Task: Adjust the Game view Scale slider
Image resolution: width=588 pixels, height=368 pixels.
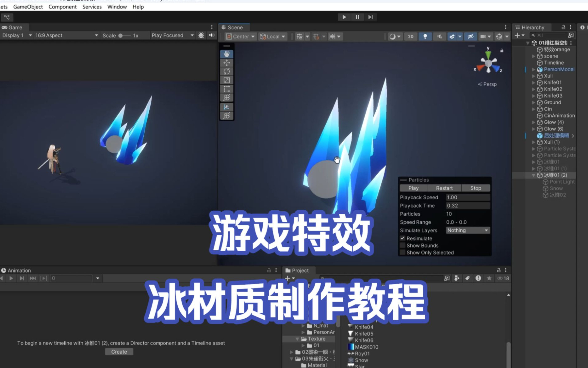Action: (x=121, y=35)
